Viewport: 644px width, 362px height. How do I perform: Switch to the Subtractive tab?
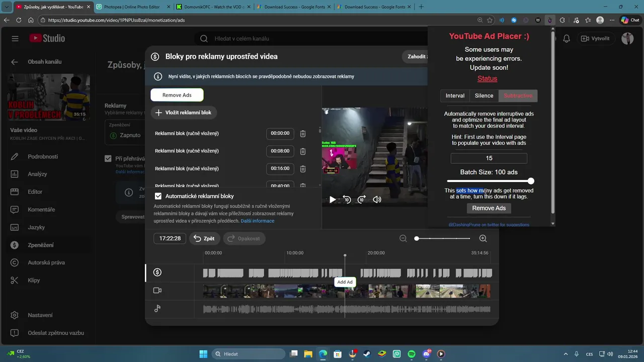[518, 96]
